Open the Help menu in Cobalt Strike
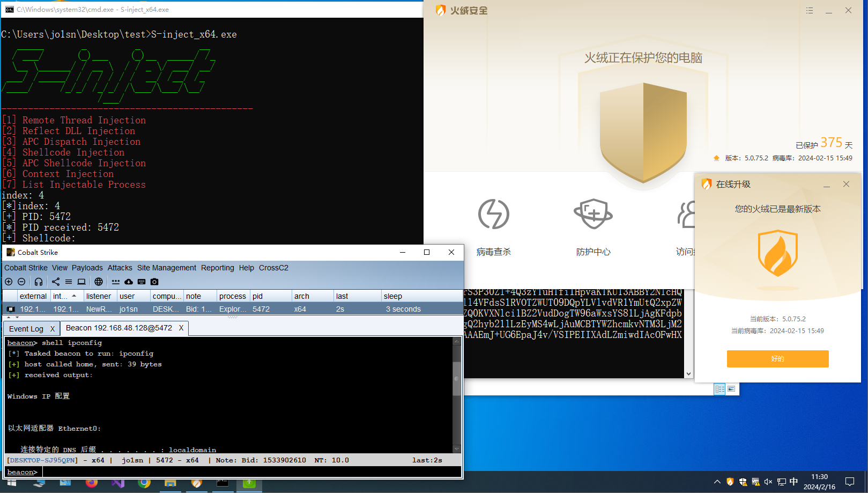 (x=246, y=268)
